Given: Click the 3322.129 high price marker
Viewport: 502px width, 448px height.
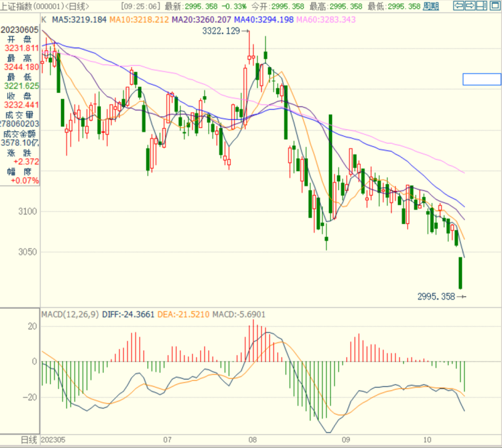Looking at the screenshot, I should point(222,31).
